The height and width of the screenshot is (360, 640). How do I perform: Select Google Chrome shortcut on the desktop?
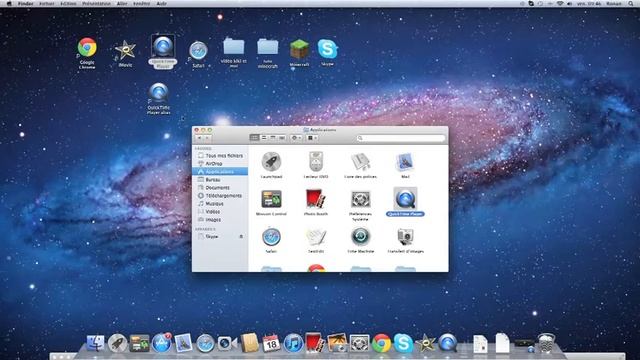click(87, 48)
